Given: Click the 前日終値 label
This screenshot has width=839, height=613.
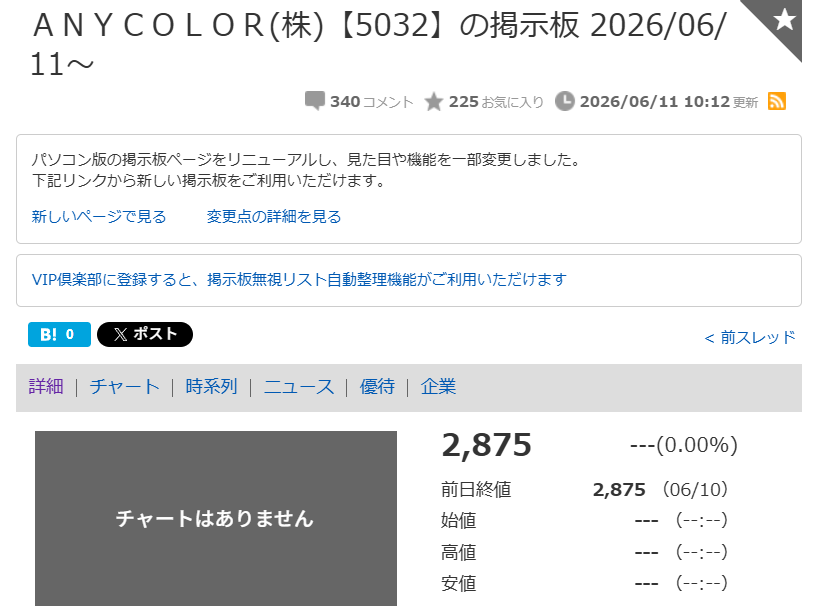Looking at the screenshot, I should [476, 489].
